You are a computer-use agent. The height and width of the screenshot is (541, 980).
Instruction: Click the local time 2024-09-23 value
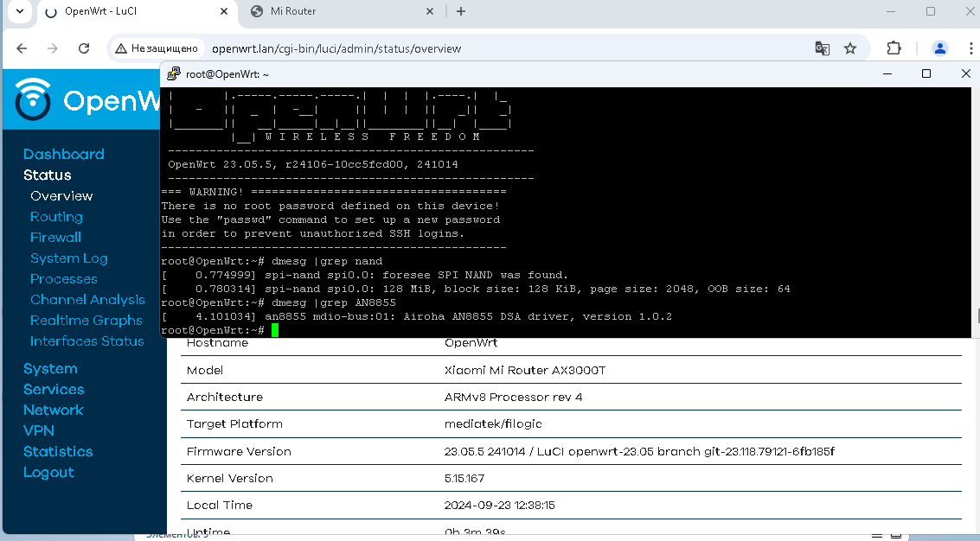tap(499, 505)
